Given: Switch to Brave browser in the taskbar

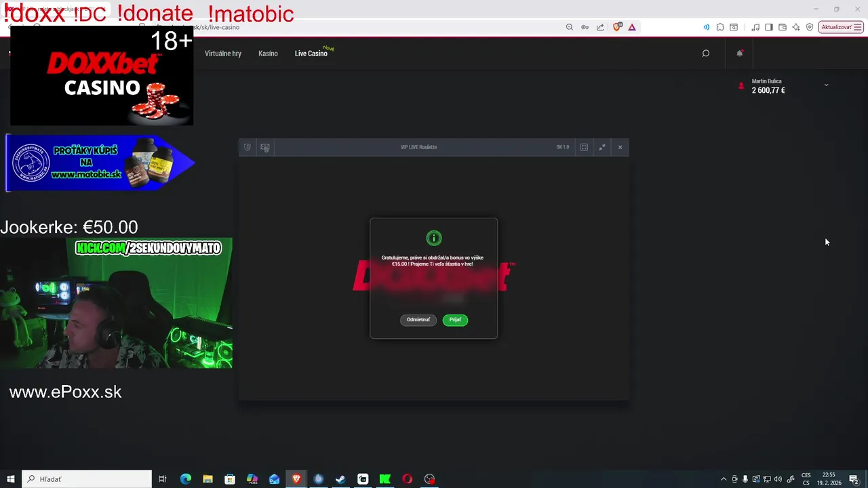Looking at the screenshot, I should tap(296, 479).
